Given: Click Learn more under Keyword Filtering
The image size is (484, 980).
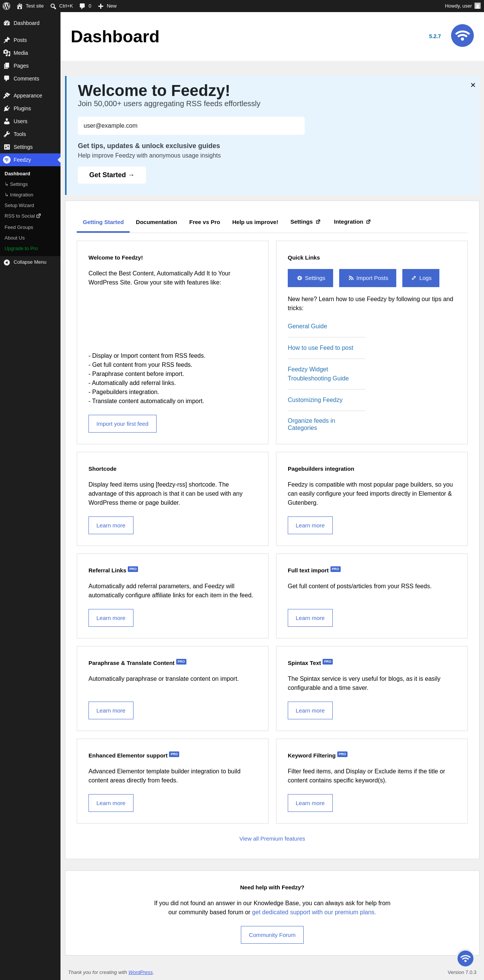Looking at the screenshot, I should [310, 803].
